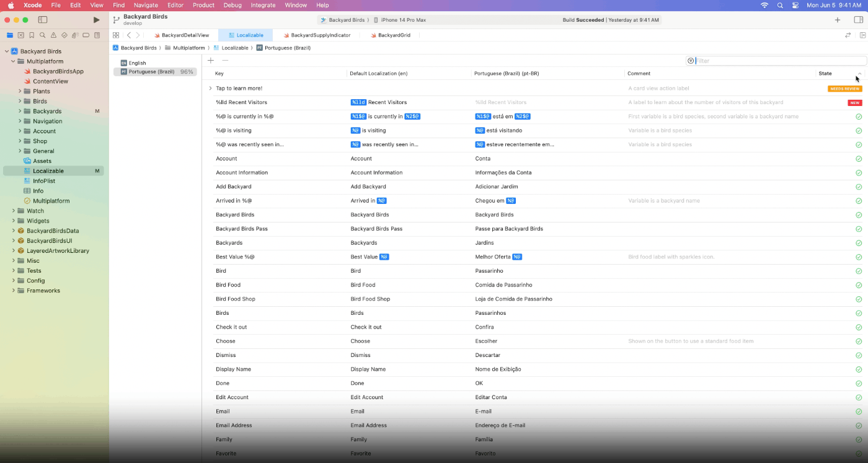Switch to the BackyardSupplyIndicator tab

click(316, 35)
